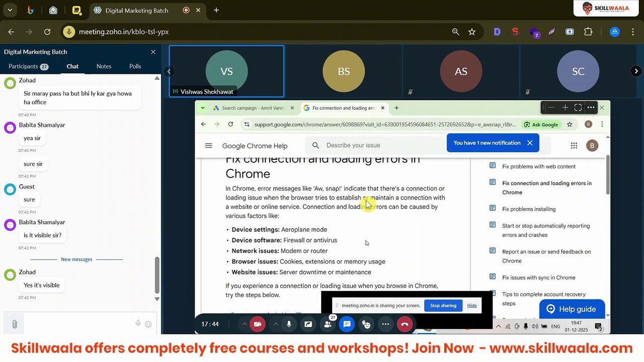644x362 pixels.
Task: Open Fix problems installing link
Action: 529,209
